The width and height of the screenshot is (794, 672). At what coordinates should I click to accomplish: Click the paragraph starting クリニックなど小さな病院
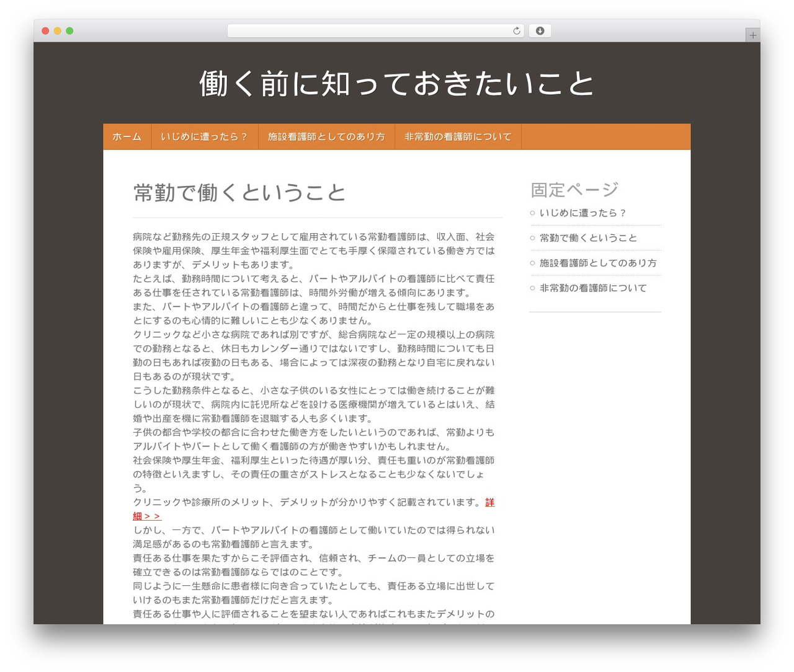pyautogui.click(x=314, y=355)
